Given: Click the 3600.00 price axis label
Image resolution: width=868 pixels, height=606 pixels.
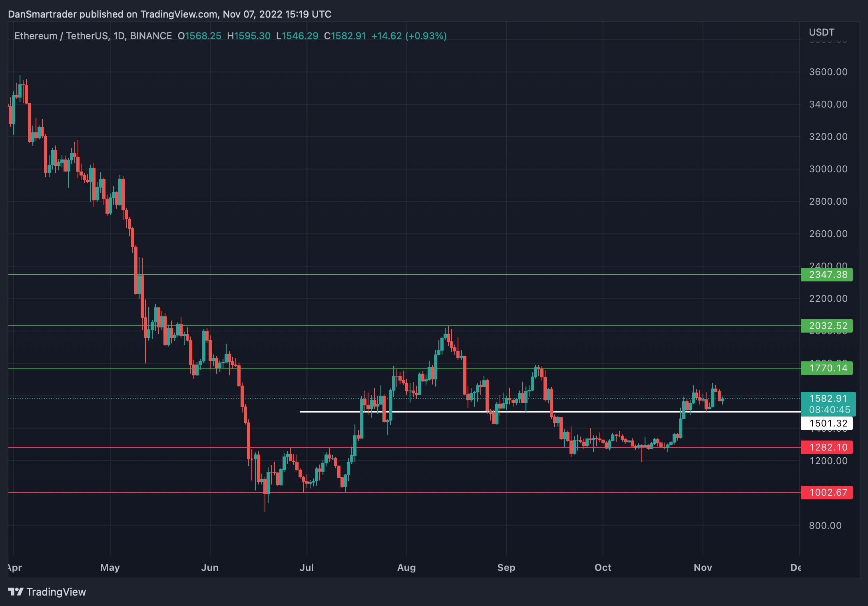Looking at the screenshot, I should pos(828,72).
